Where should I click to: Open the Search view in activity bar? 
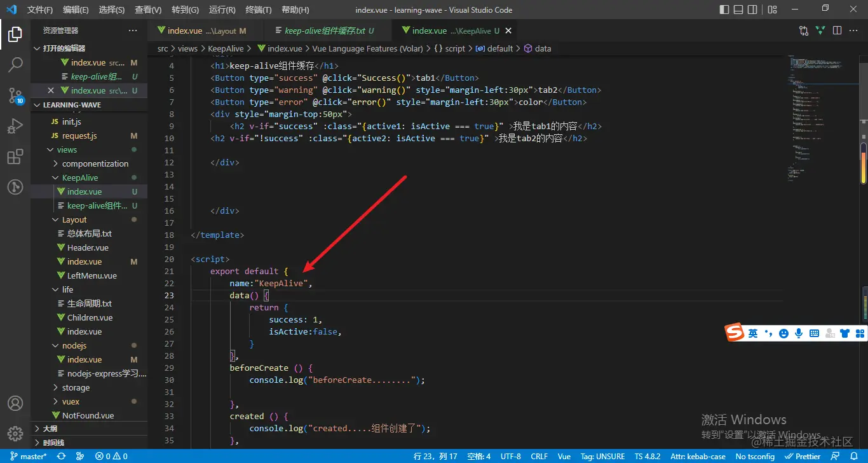(15, 64)
